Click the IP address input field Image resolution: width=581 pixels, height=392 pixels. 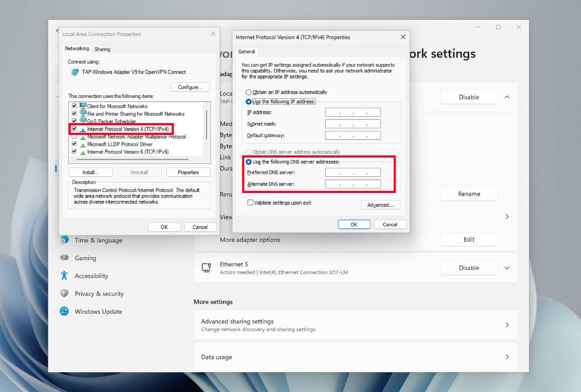pos(353,112)
